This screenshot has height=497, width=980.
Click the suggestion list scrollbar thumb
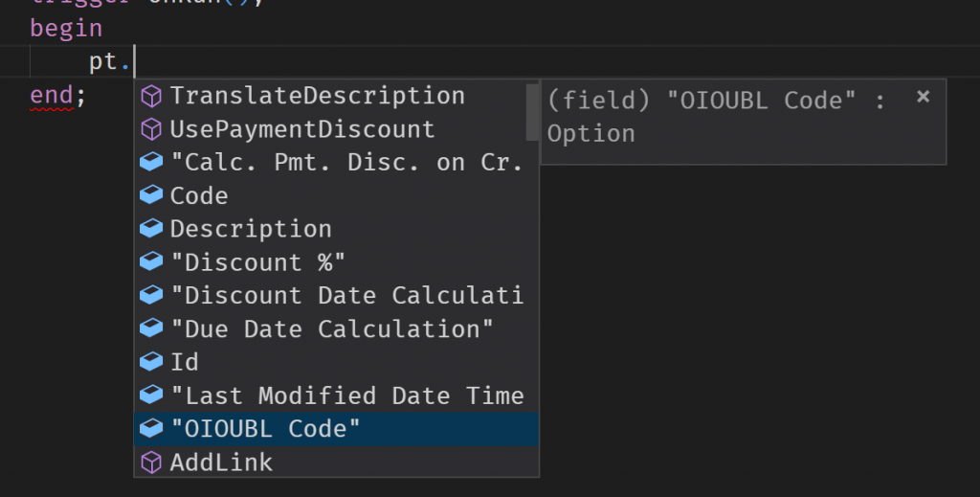coord(532,111)
